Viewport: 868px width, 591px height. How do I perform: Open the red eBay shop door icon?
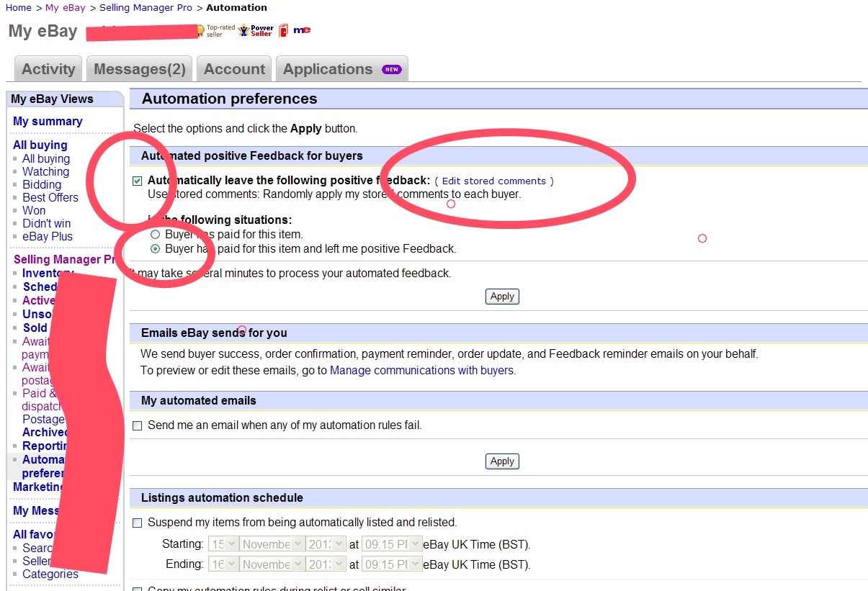pos(283,31)
